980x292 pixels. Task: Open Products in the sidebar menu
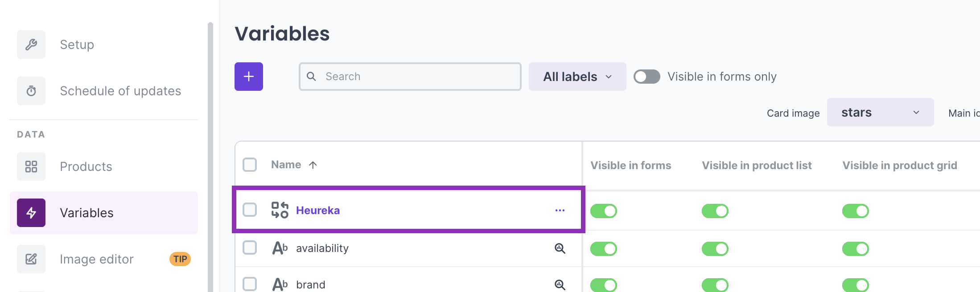(x=86, y=166)
